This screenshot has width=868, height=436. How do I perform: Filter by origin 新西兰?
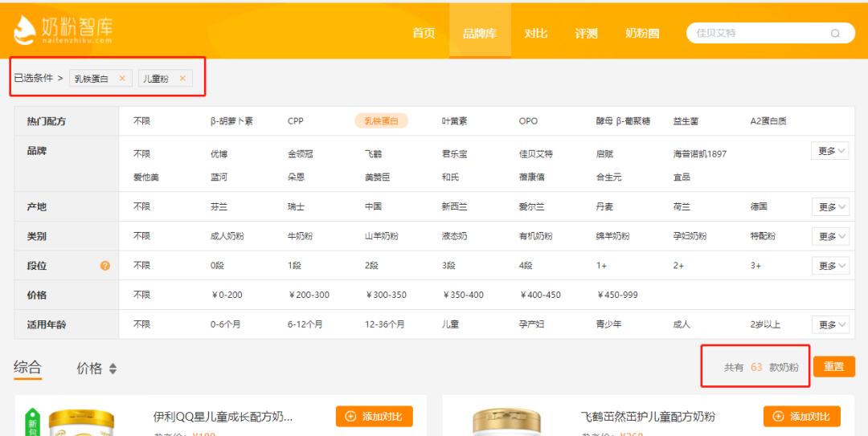tap(454, 207)
